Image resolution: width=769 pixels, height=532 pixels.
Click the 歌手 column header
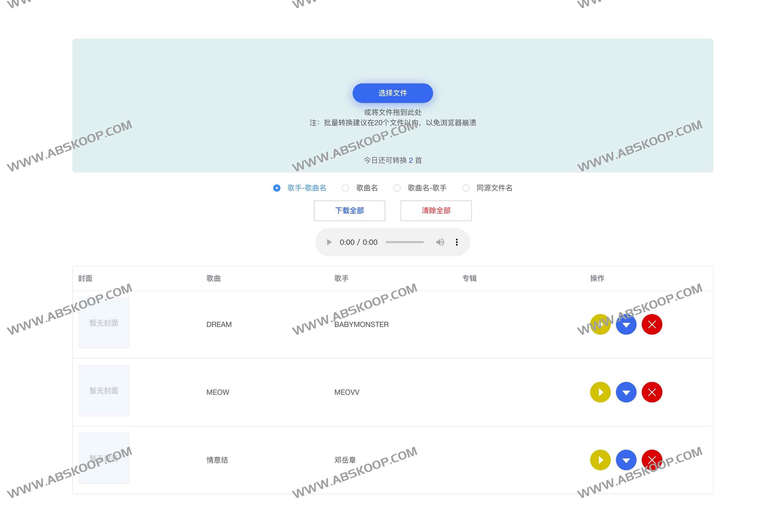click(x=341, y=278)
